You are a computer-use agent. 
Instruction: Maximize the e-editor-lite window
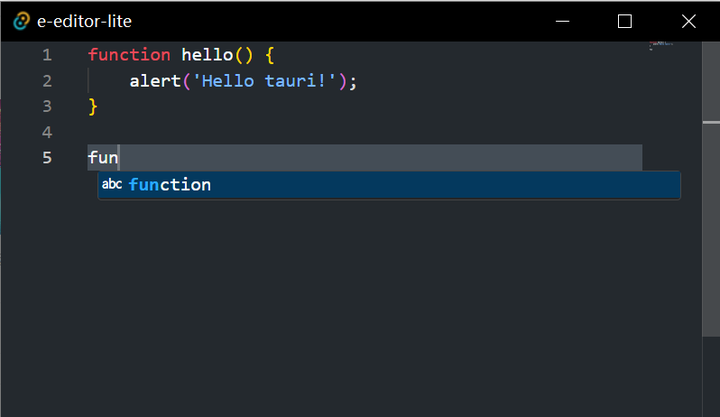625,21
